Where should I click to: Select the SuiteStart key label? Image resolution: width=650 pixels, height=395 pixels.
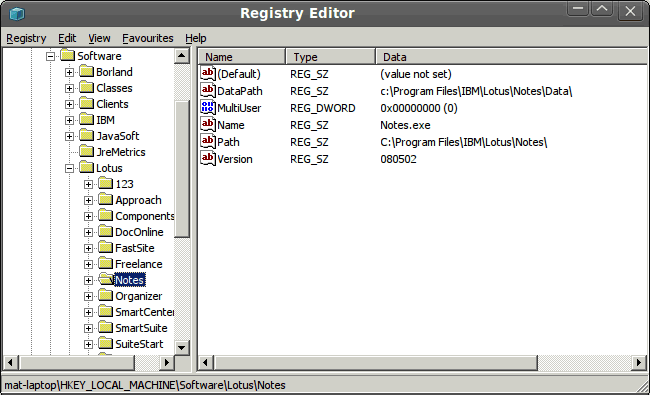139,344
